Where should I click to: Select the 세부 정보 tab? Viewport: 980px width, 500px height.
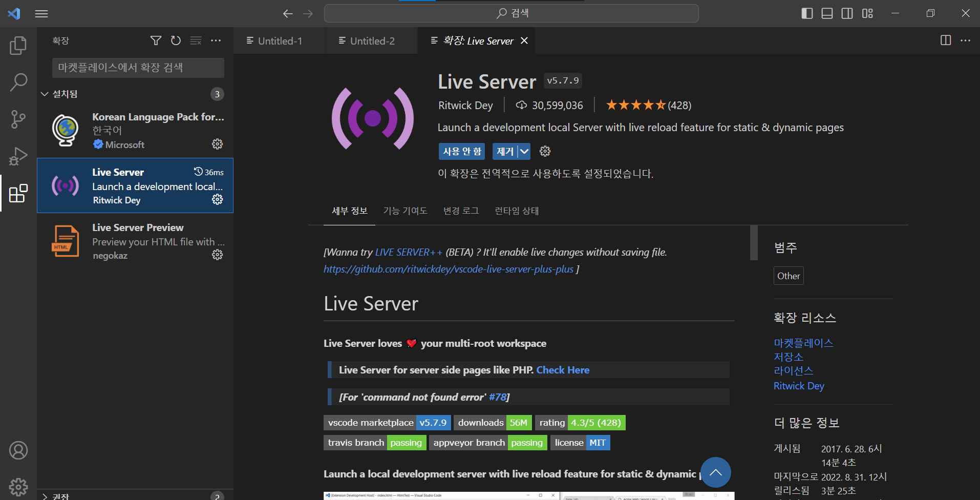click(x=350, y=211)
